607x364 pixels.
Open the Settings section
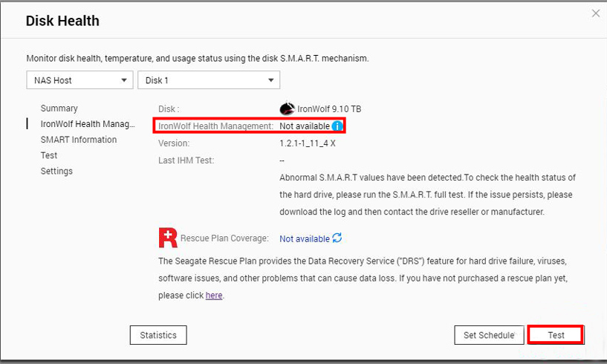point(56,171)
